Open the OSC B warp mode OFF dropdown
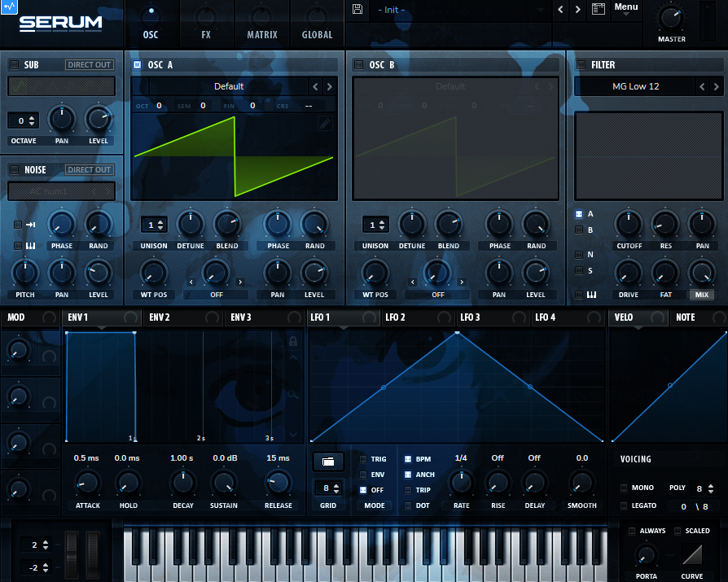Image resolution: width=728 pixels, height=582 pixels. [x=438, y=295]
